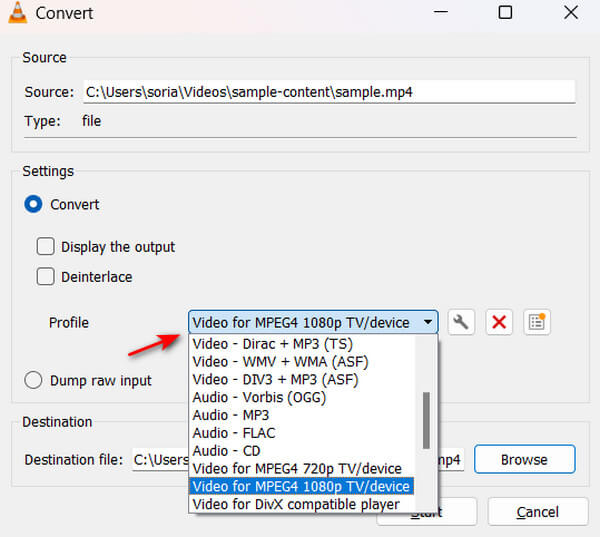Delete the selected profile with the red X
This screenshot has height=537, width=600.
point(499,322)
